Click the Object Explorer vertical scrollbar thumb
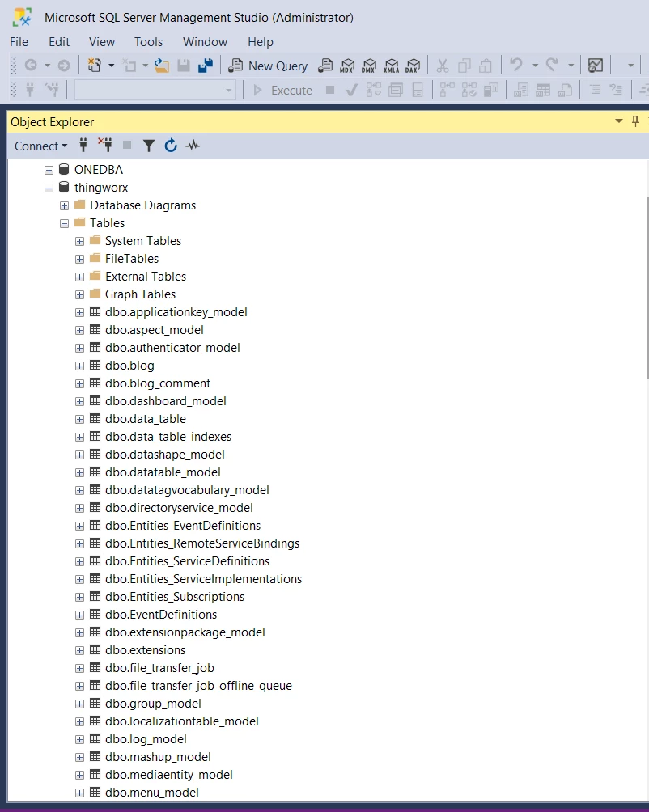The width and height of the screenshot is (649, 812). point(647,288)
